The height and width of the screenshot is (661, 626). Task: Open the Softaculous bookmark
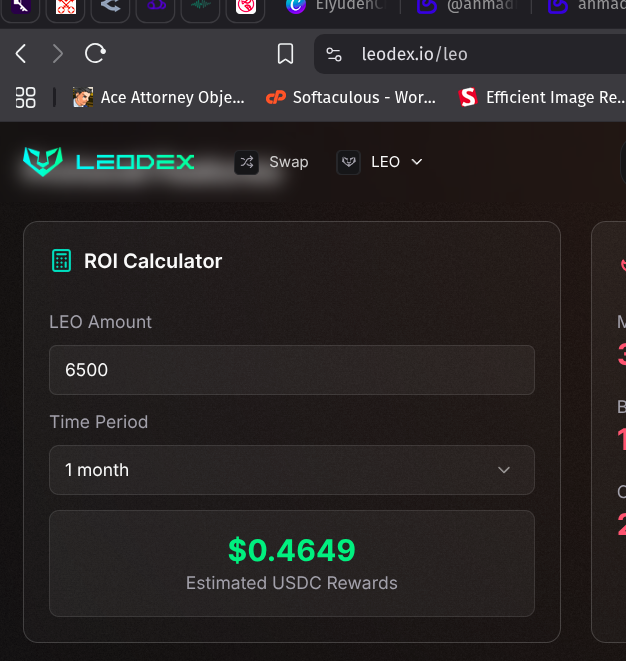(351, 97)
